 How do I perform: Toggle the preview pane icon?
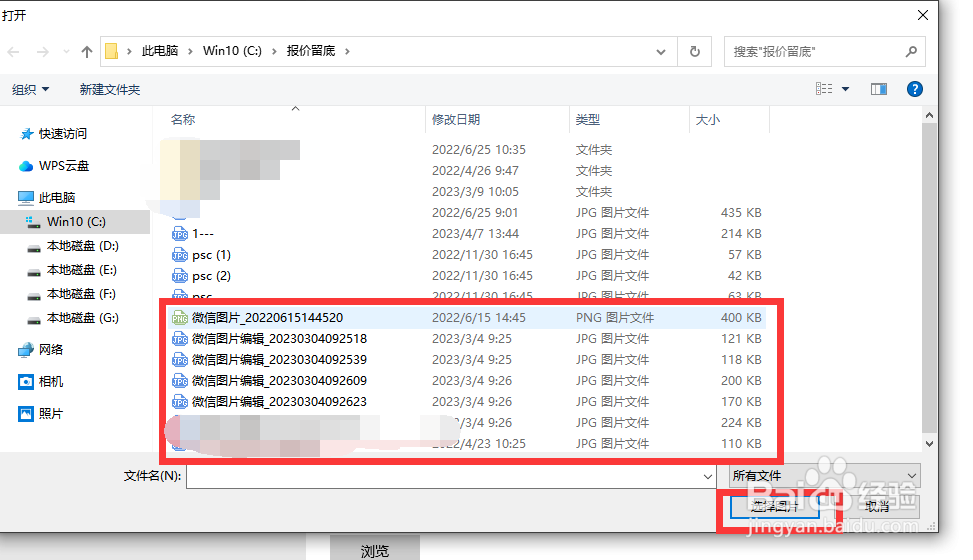tap(879, 89)
